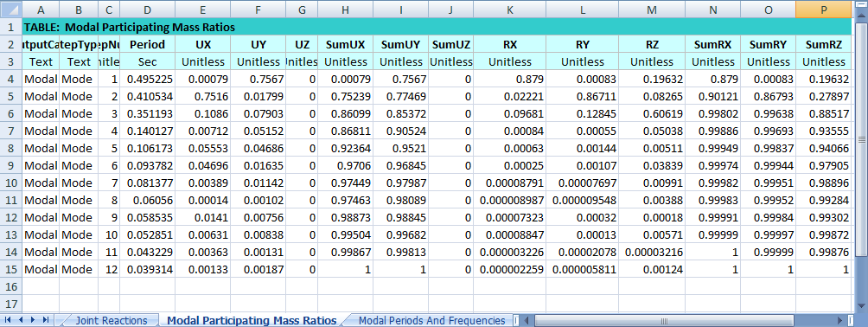Select the Modal Participating Mass Ratios sheet tab
The image size is (868, 327).
[x=252, y=320]
